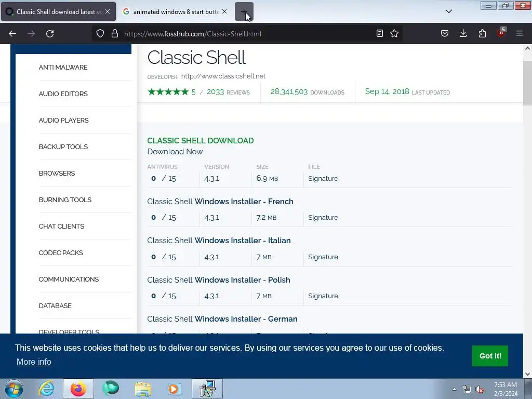
Task: Open Pocket save icon in toolbar
Action: (x=445, y=33)
